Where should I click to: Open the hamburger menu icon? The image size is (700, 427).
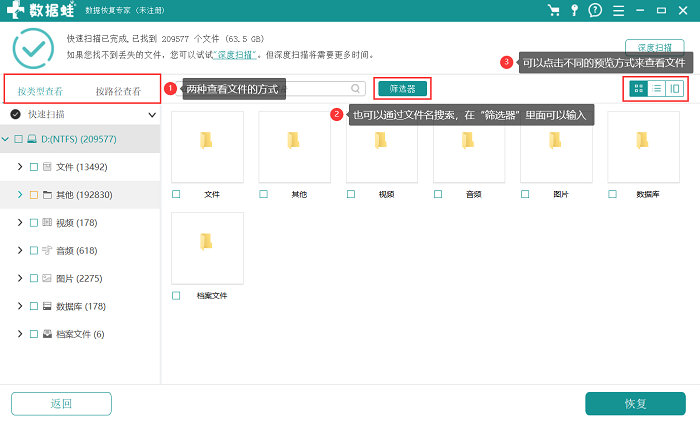point(618,10)
